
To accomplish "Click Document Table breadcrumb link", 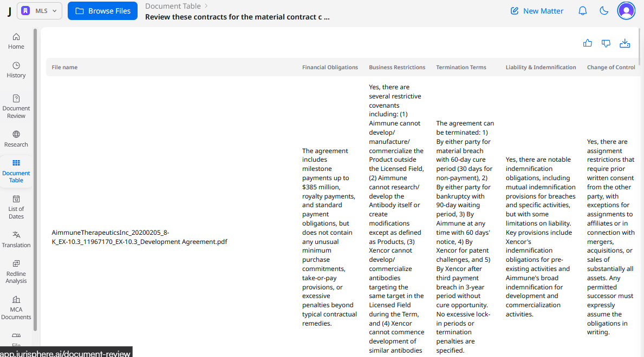I will click(172, 6).
